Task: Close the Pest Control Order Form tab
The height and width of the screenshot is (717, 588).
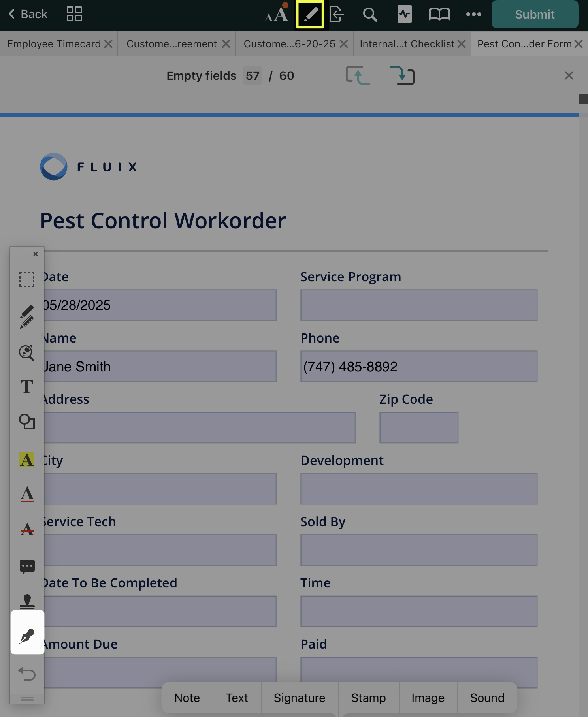Action: [x=579, y=44]
